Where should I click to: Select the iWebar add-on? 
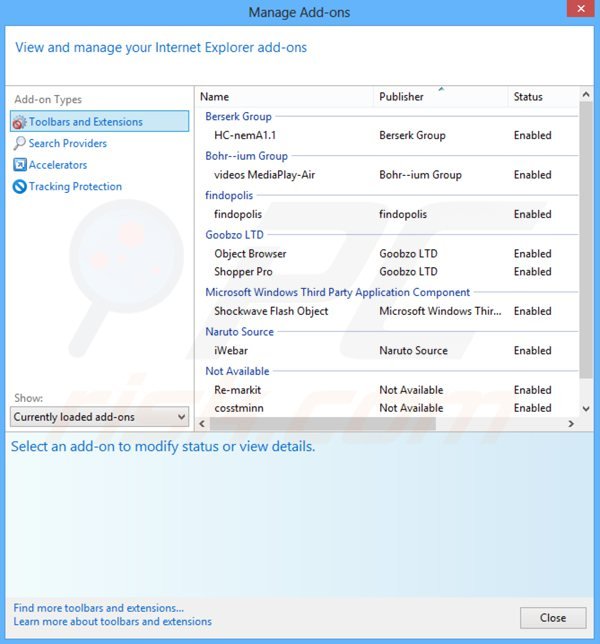(x=231, y=351)
